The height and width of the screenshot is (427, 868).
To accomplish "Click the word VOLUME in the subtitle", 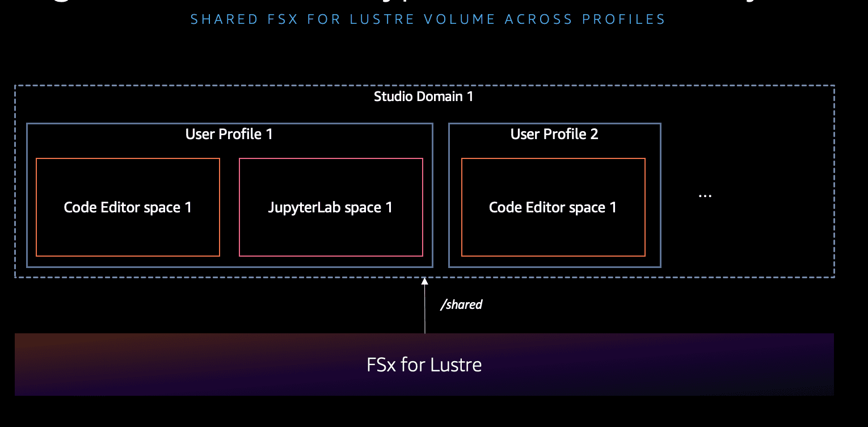I will 458,19.
